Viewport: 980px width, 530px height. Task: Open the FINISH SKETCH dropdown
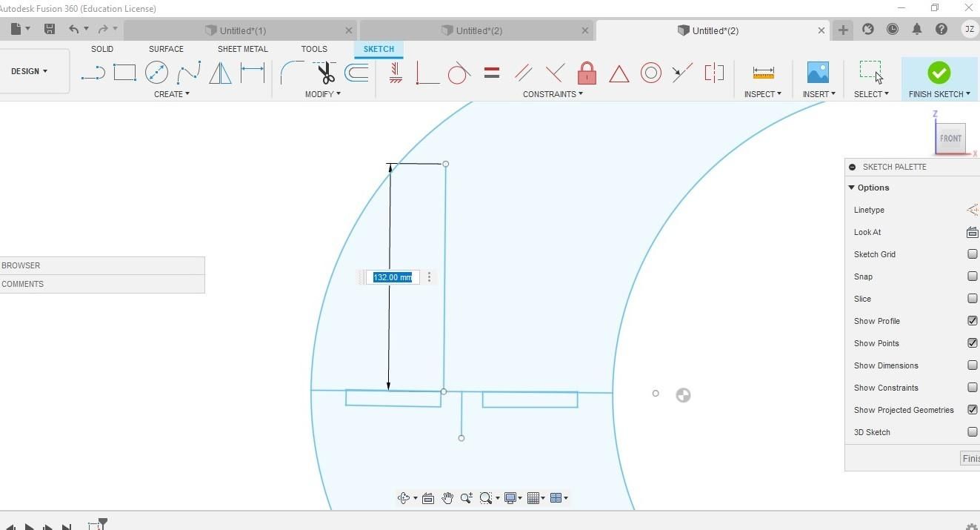pyautogui.click(x=939, y=94)
